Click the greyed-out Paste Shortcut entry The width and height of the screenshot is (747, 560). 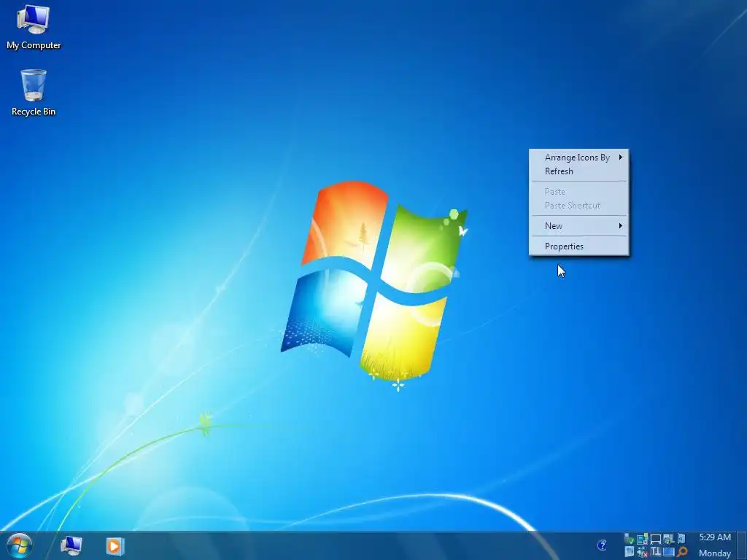[x=578, y=205]
